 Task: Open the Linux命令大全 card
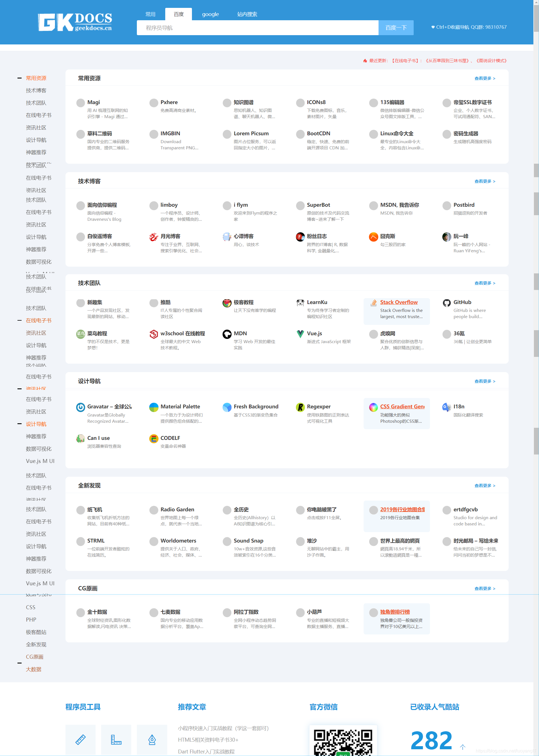pos(397,141)
